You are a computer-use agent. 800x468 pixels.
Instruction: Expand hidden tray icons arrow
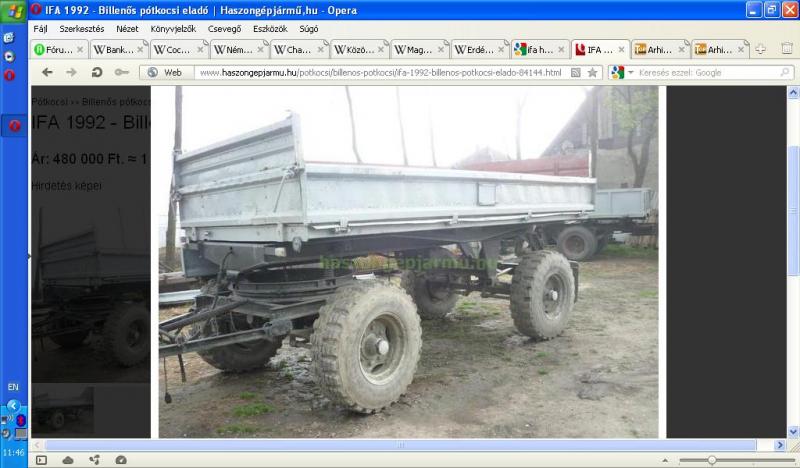13,406
